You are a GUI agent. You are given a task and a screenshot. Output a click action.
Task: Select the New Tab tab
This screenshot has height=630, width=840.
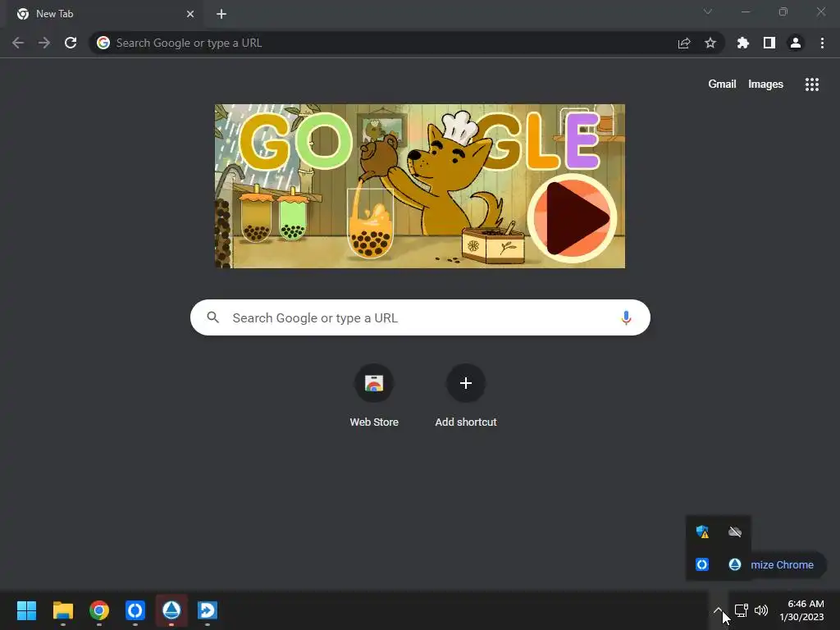point(106,14)
